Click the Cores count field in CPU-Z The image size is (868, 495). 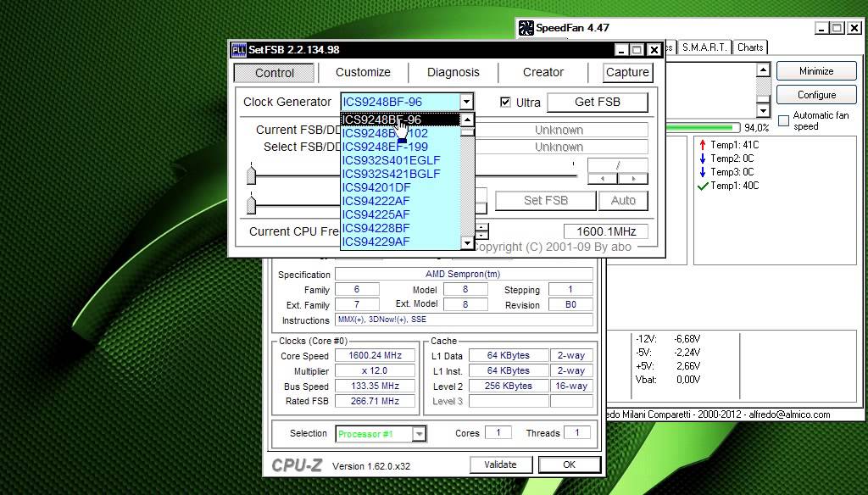(498, 433)
